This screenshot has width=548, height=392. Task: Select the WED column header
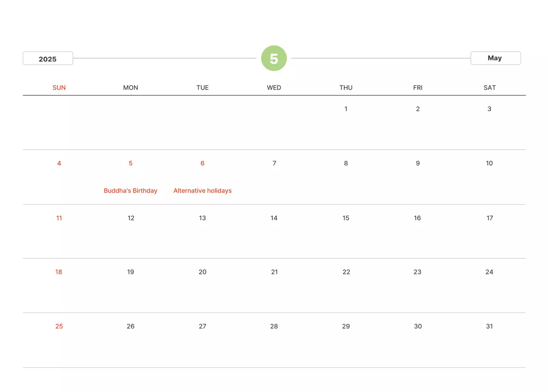coord(274,88)
